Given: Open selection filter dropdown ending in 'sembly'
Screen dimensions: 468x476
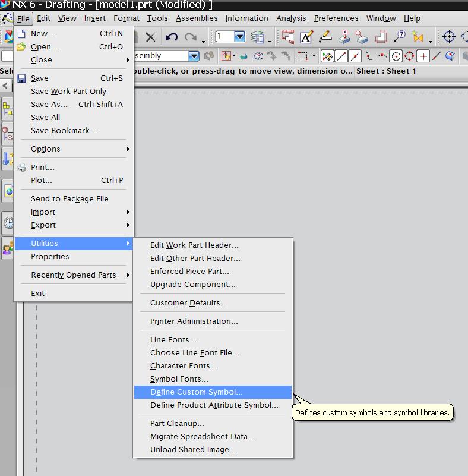Looking at the screenshot, I should click(194, 56).
